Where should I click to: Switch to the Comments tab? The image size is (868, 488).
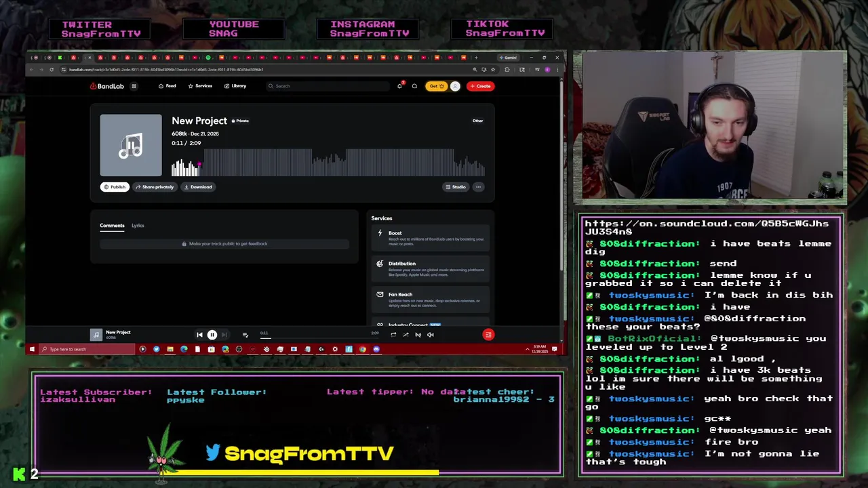click(x=112, y=226)
